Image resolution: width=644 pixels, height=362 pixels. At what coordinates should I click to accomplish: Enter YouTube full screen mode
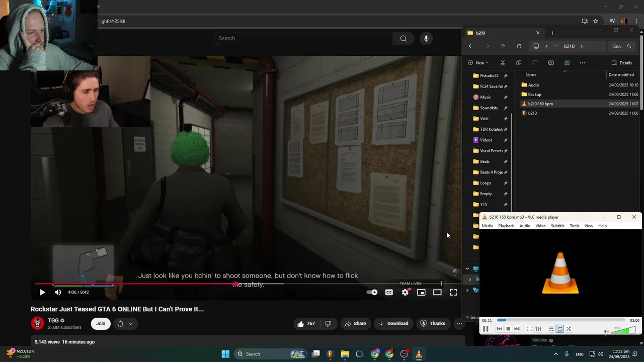coord(453,292)
